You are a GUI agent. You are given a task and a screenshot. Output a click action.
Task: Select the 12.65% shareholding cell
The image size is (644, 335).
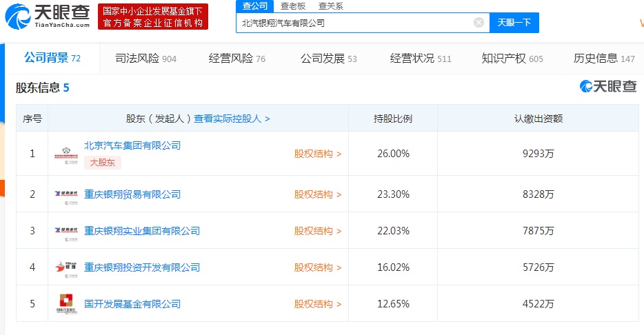[x=393, y=303]
